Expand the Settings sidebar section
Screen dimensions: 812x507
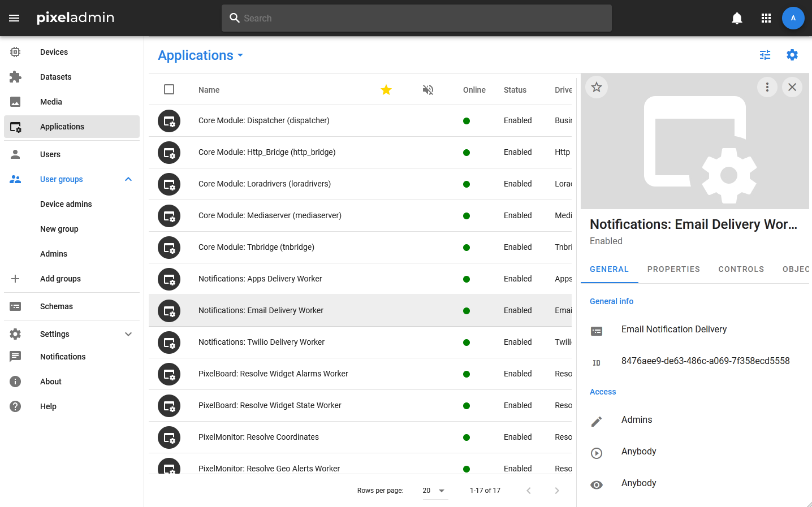pyautogui.click(x=128, y=334)
